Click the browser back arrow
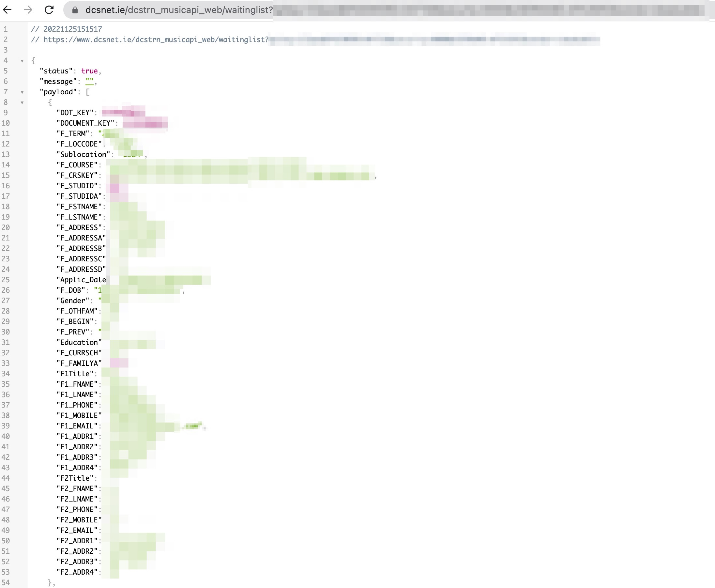This screenshot has width=715, height=588. pos(8,10)
